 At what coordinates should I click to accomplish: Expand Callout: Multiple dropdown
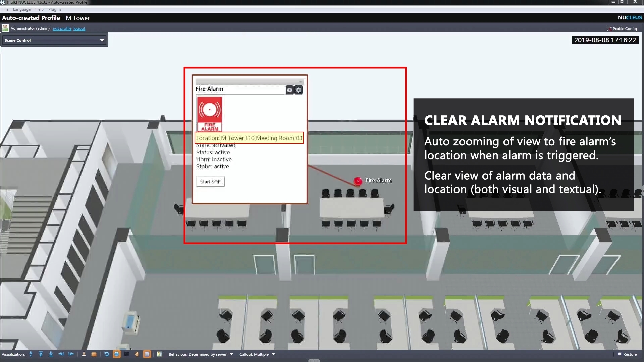click(x=257, y=354)
